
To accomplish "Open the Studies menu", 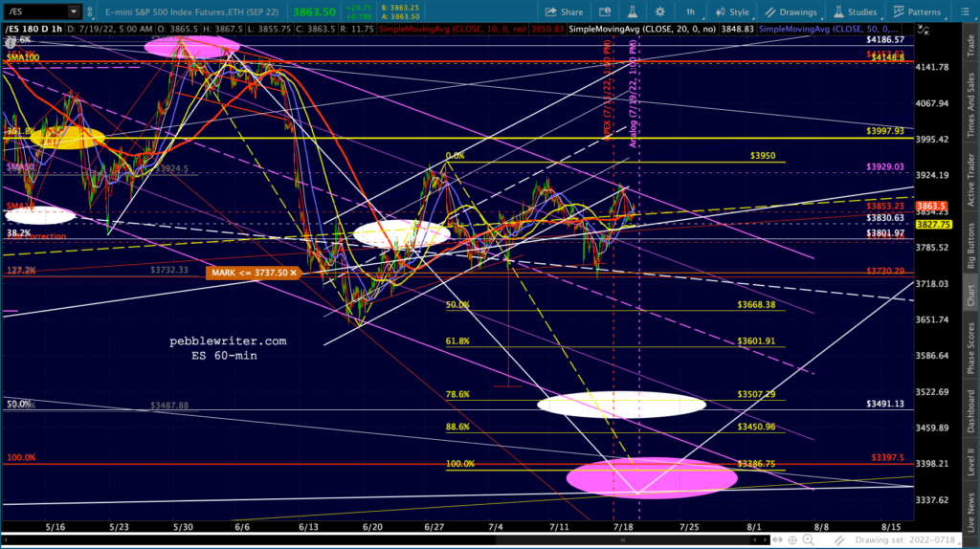I will click(x=855, y=11).
